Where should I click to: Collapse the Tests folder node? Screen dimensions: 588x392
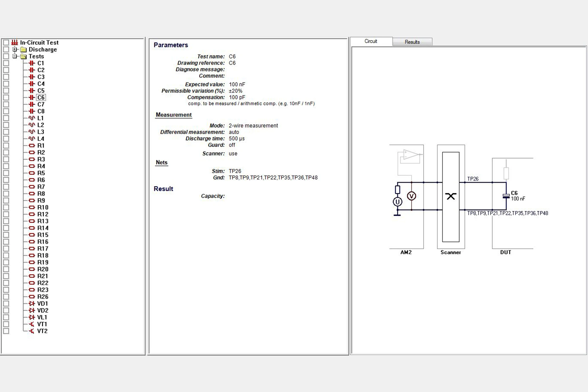[15, 56]
